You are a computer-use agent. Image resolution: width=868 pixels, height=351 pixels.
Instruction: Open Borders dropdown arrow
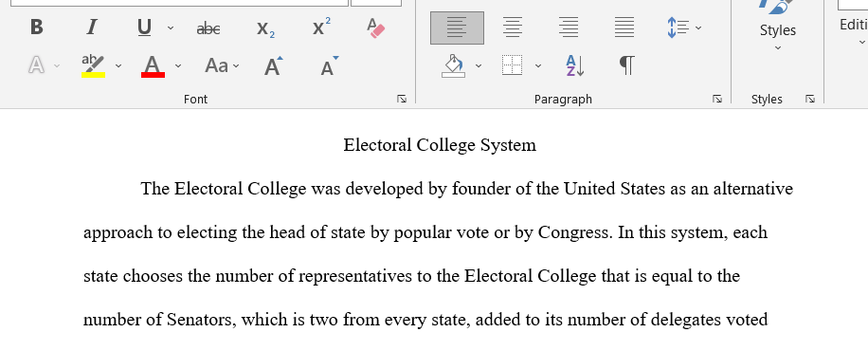coord(538,66)
